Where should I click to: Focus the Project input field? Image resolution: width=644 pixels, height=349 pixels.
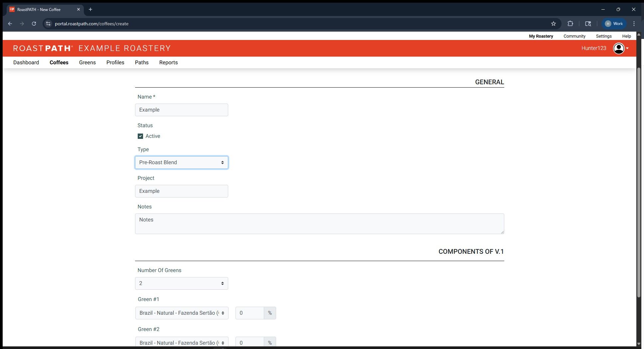[182, 191]
